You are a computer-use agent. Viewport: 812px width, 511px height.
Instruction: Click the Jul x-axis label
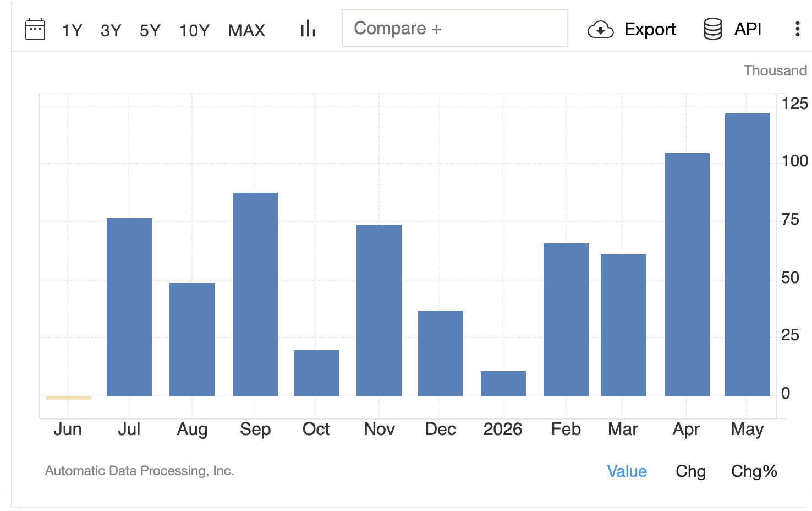(x=129, y=429)
